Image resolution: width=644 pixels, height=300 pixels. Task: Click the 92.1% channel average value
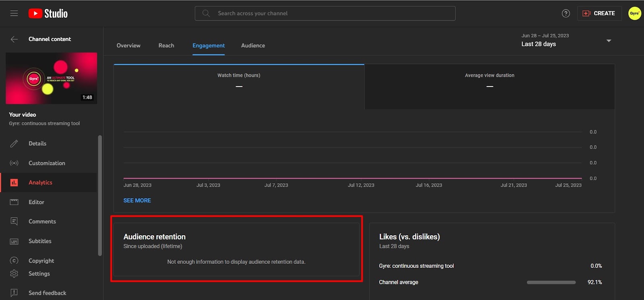tap(594, 282)
